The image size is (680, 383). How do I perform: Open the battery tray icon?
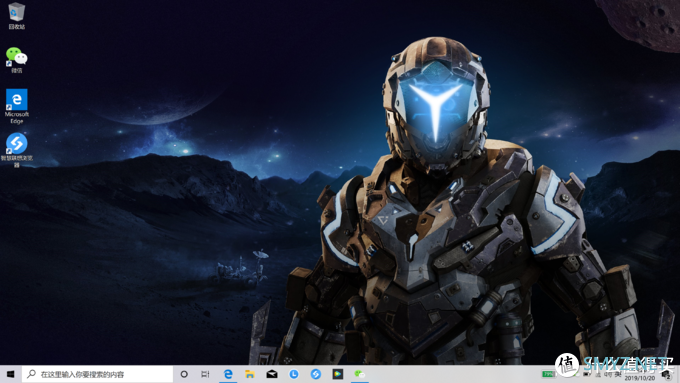click(x=586, y=374)
